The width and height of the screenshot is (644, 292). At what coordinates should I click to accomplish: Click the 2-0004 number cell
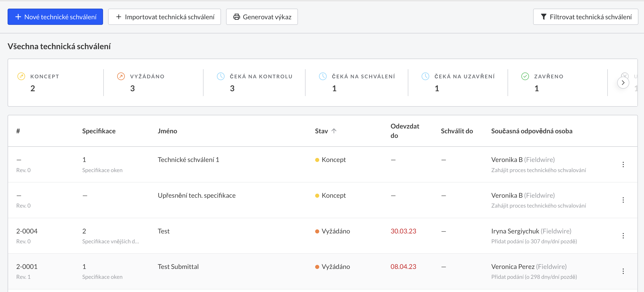(27, 231)
